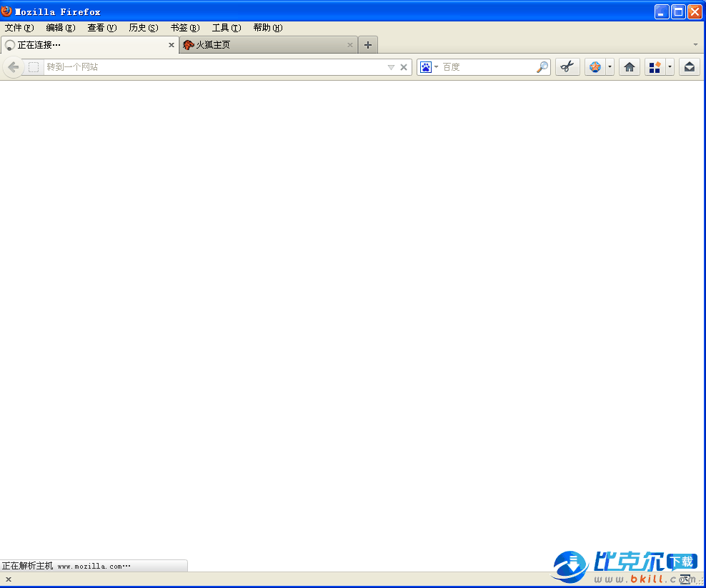The height and width of the screenshot is (588, 706).
Task: Click the Firefox logo in title bar
Action: point(6,10)
